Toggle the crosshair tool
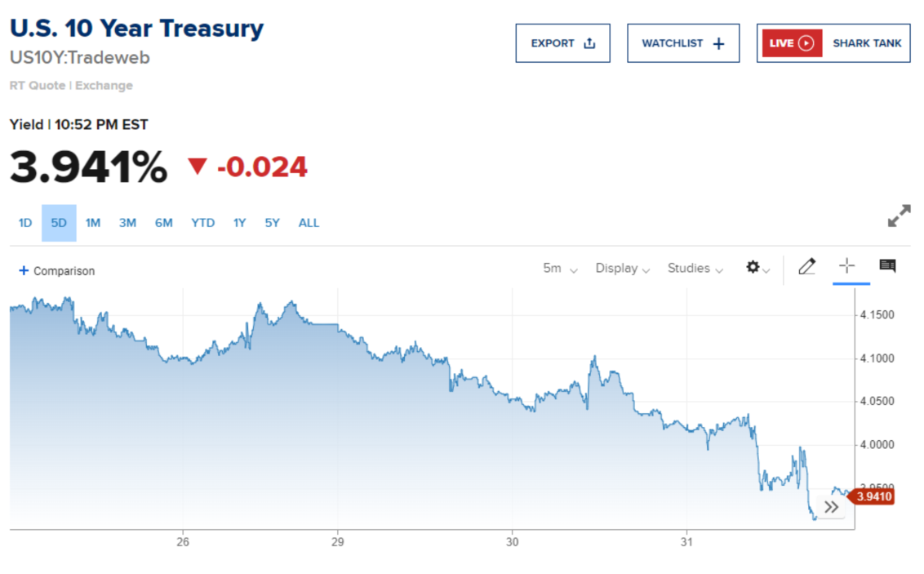Image resolution: width=924 pixels, height=574 pixels. click(x=846, y=265)
